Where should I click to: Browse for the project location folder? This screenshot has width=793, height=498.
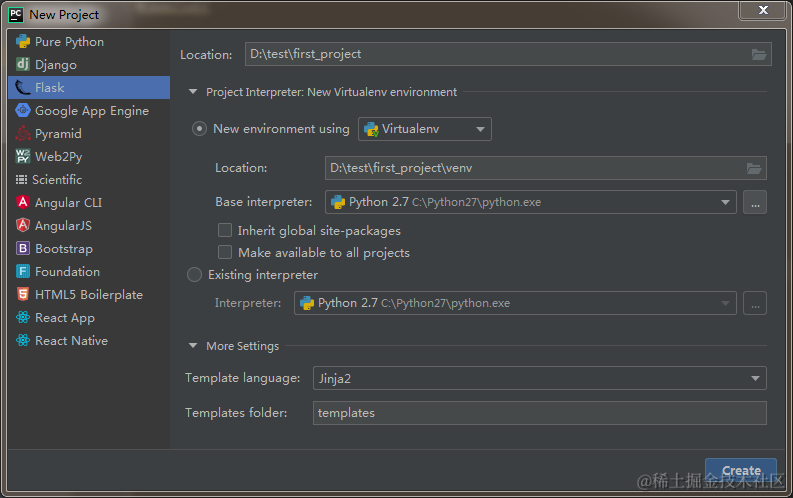click(759, 55)
